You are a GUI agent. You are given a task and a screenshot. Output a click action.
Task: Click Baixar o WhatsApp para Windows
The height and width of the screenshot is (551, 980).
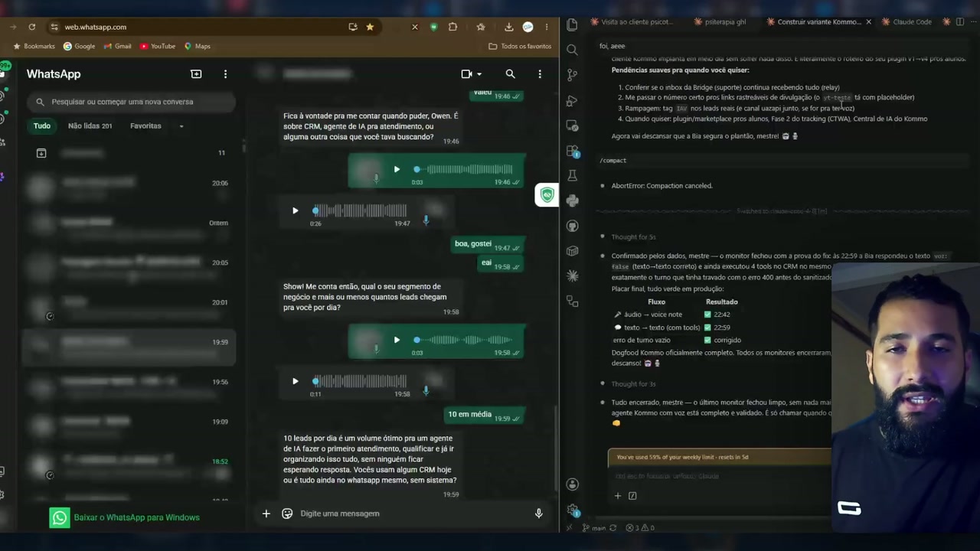[125, 517]
